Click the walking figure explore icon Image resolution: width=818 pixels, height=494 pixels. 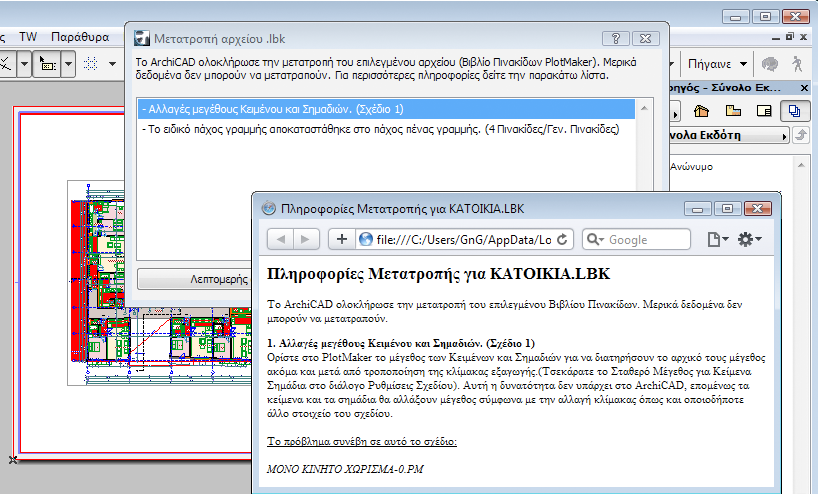point(797,64)
